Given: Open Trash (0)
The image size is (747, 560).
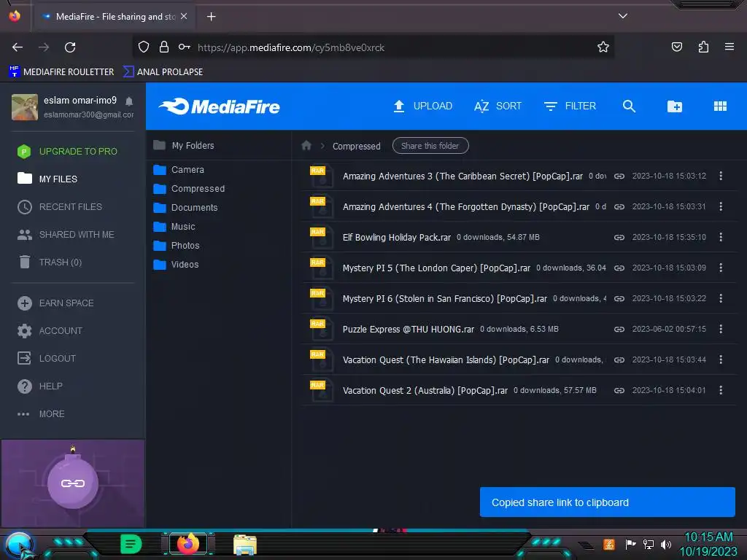Looking at the screenshot, I should click(x=50, y=262).
